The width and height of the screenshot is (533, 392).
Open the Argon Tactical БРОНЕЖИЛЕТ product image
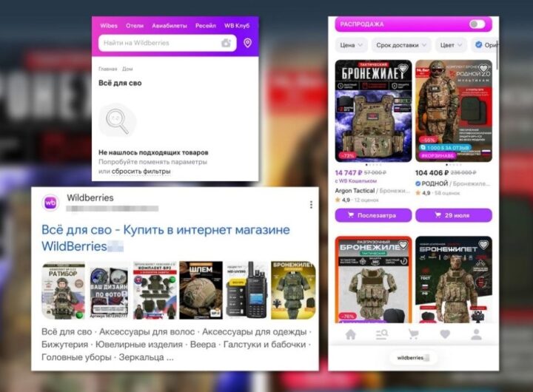373,111
